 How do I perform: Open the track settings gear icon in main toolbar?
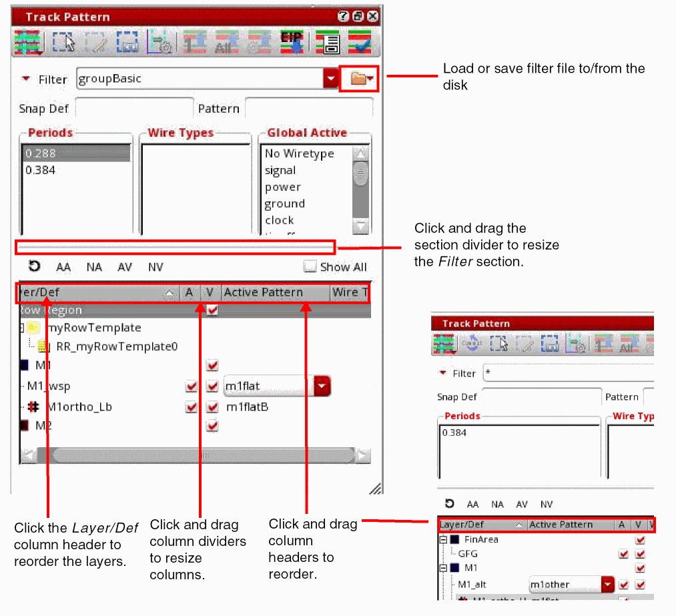click(x=159, y=42)
